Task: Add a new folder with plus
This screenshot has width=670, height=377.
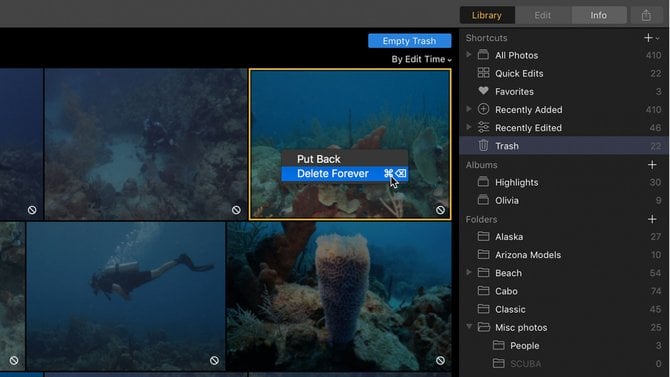Action: coord(652,219)
